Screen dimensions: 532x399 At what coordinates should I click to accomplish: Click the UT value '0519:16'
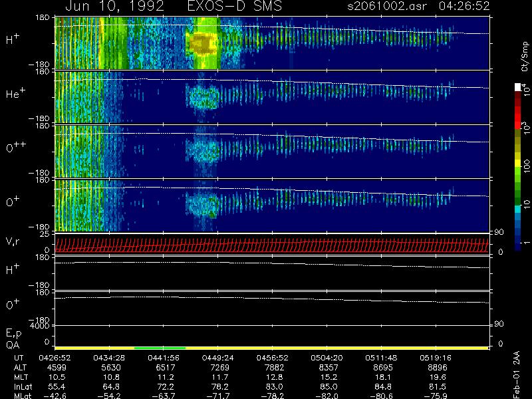tap(436, 358)
